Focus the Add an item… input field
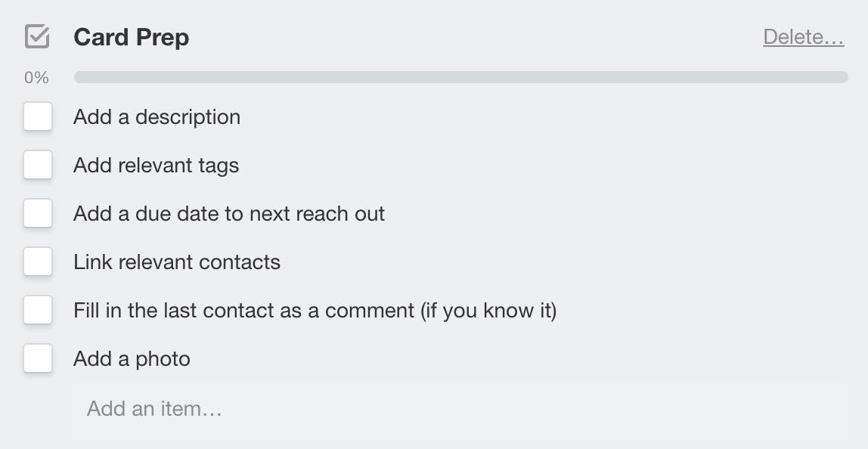Image resolution: width=868 pixels, height=449 pixels. point(460,409)
